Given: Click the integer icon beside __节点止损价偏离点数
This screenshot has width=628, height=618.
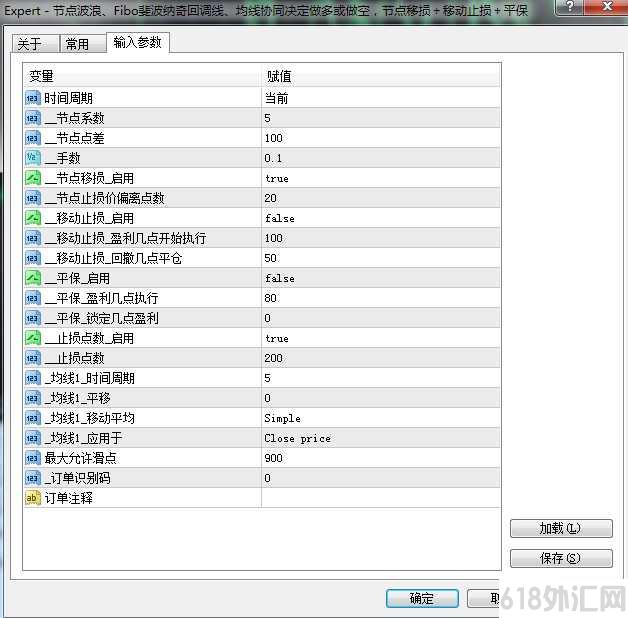Looking at the screenshot, I should point(33,198).
